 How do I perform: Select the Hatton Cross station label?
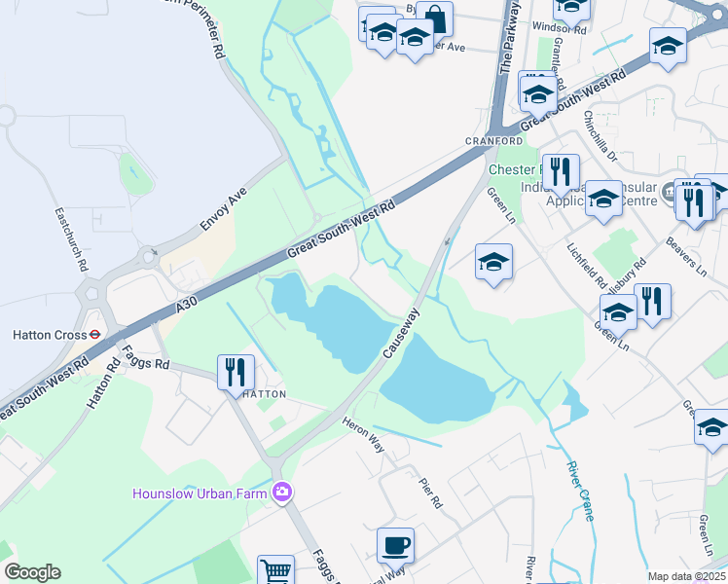(50, 335)
